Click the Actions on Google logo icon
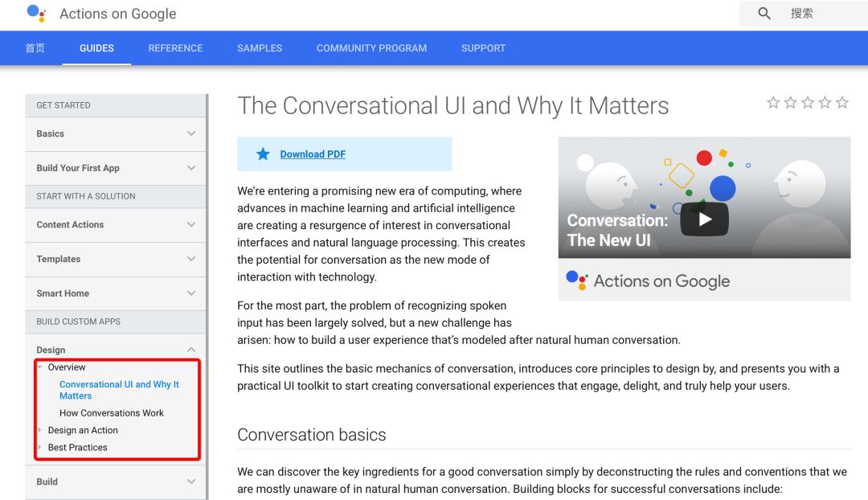This screenshot has height=500, width=868. pos(36,14)
